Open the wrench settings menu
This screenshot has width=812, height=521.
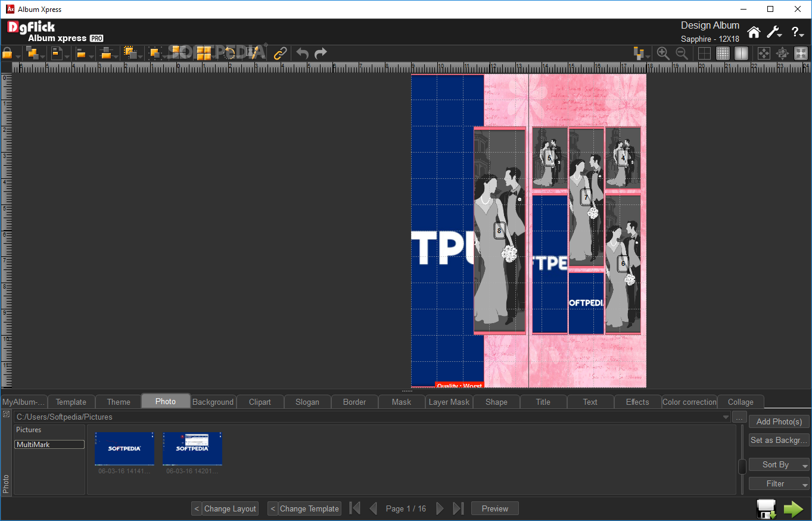click(774, 32)
